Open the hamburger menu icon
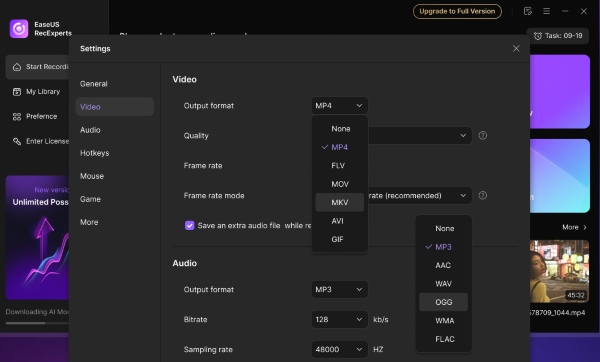Screen dimensions: 600x362 pos(546,11)
